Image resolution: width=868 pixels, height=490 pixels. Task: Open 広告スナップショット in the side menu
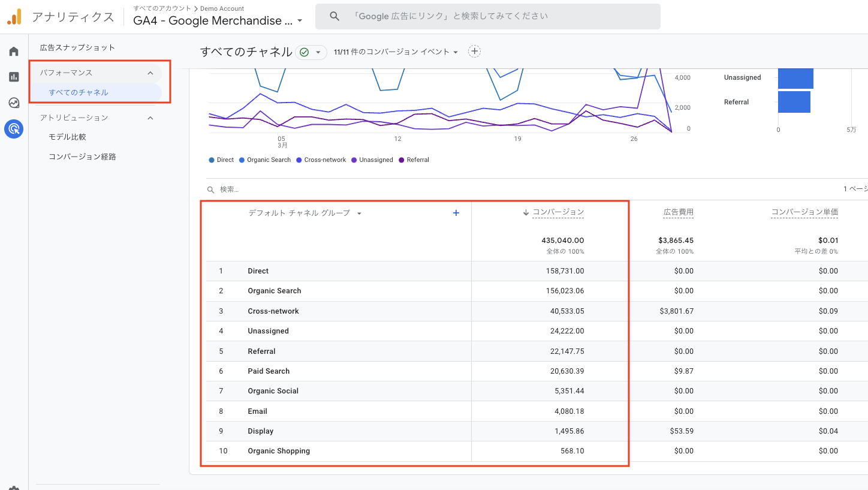coord(77,47)
